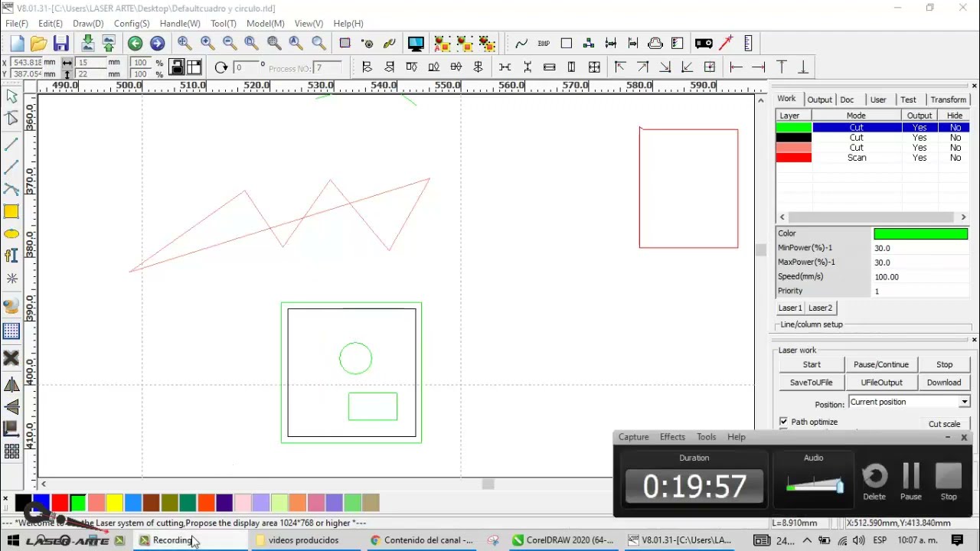This screenshot has width=980, height=551.
Task: Select the Text tool
Action: 11,256
